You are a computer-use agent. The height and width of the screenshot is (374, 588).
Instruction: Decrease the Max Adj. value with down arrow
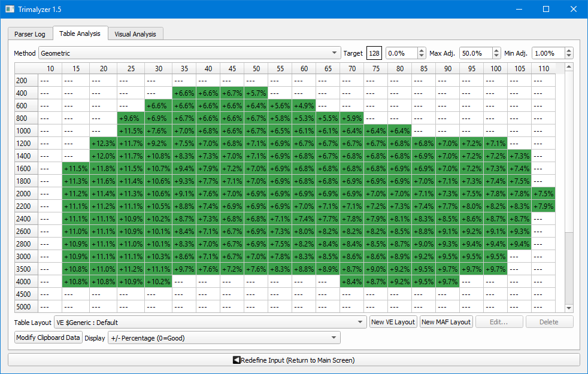coord(496,56)
